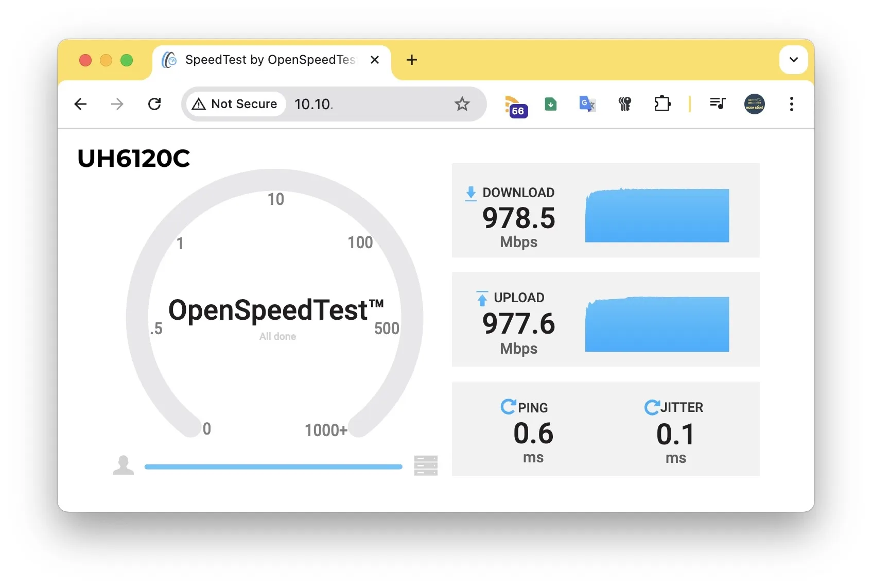This screenshot has height=588, width=872.
Task: Click the yellow window minimize button
Action: (x=106, y=60)
